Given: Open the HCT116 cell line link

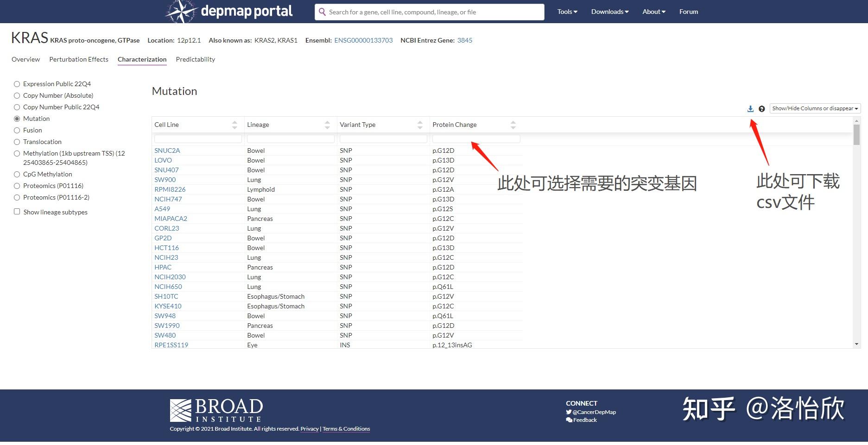Looking at the screenshot, I should [x=166, y=248].
